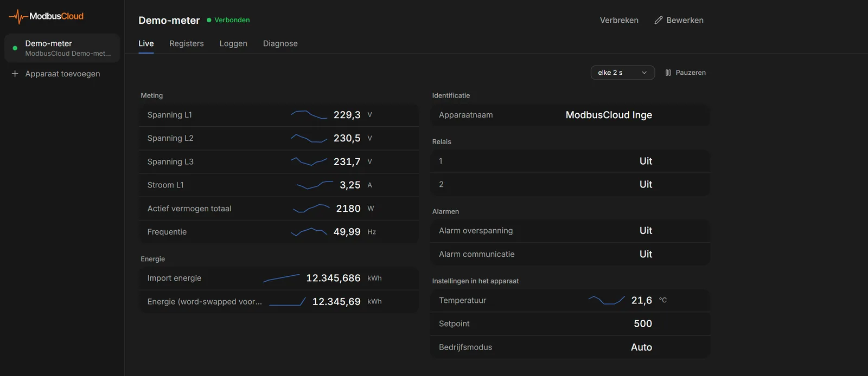Toggle Relais 1 state showing Uit
868x376 pixels.
pos(646,161)
